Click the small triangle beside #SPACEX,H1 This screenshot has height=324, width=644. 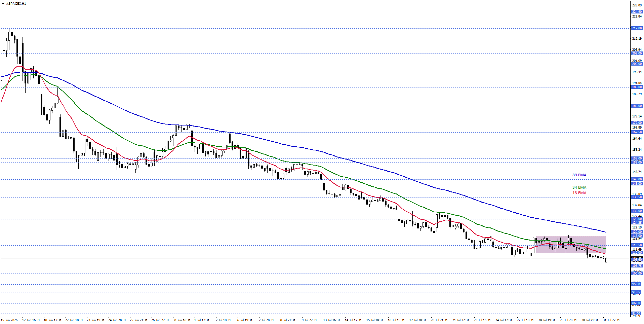[x=3, y=4]
